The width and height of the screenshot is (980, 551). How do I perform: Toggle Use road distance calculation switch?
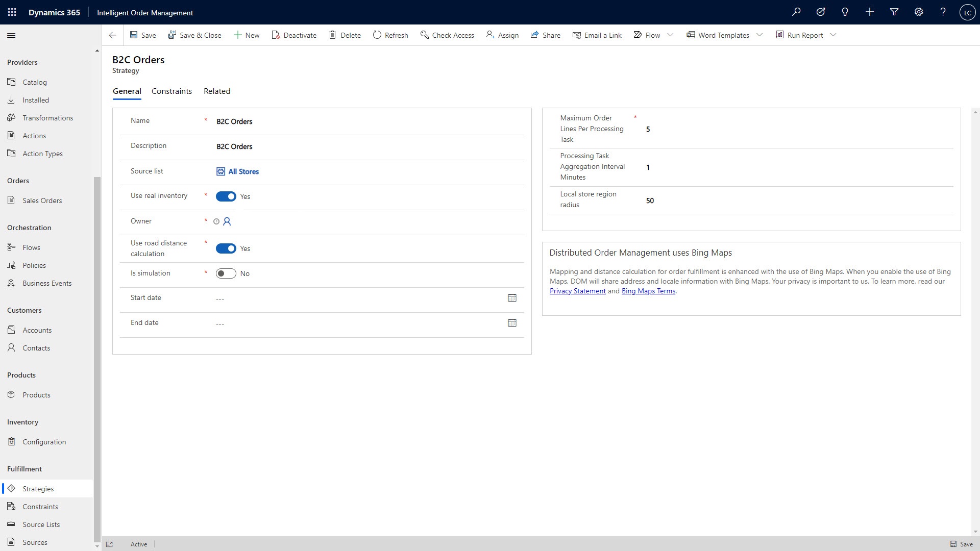pos(226,248)
